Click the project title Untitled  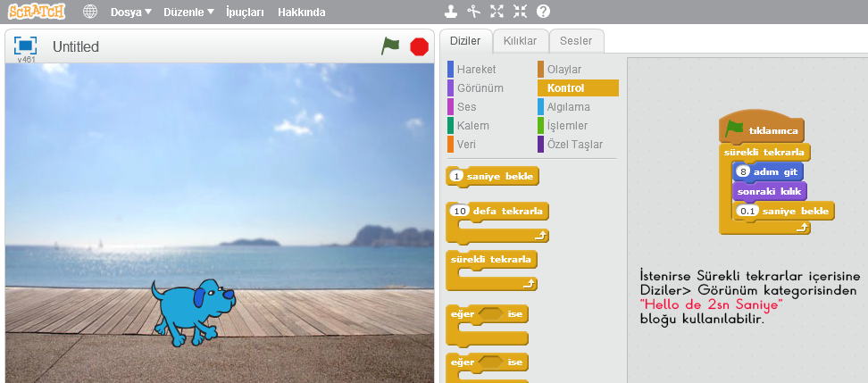pyautogui.click(x=76, y=47)
